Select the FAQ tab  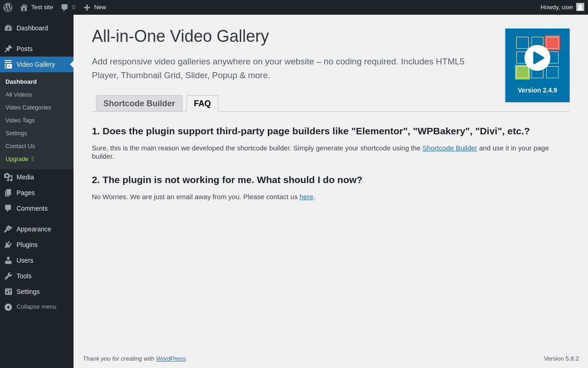click(x=202, y=103)
